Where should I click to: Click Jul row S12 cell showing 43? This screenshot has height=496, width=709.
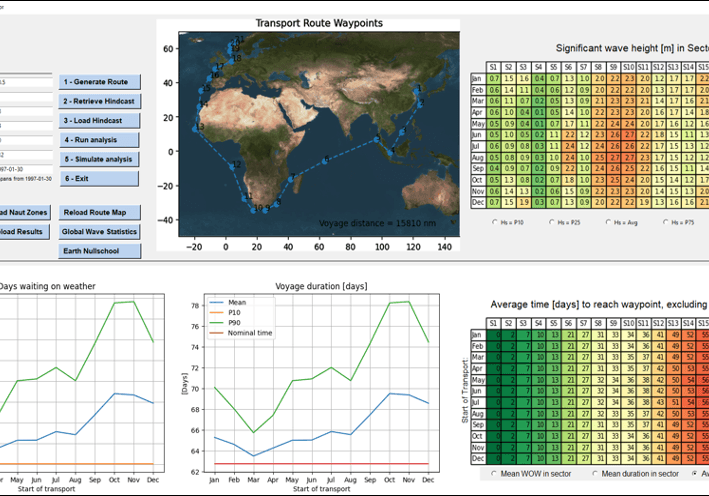click(x=659, y=402)
